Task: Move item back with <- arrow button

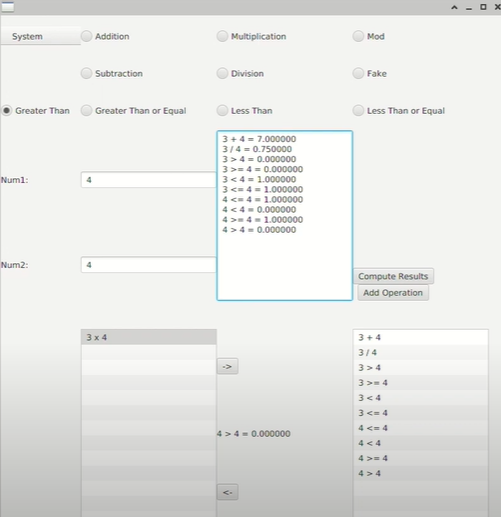Action: 227,492
